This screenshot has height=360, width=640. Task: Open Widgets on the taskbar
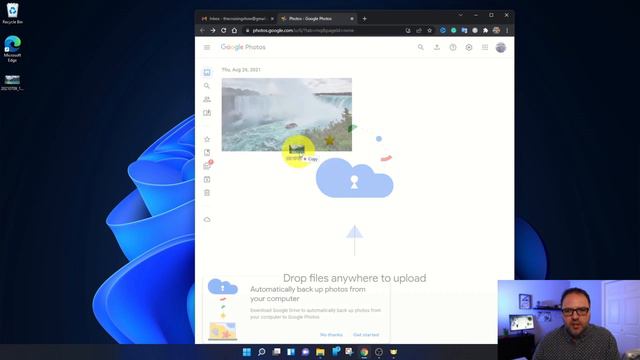tap(291, 352)
